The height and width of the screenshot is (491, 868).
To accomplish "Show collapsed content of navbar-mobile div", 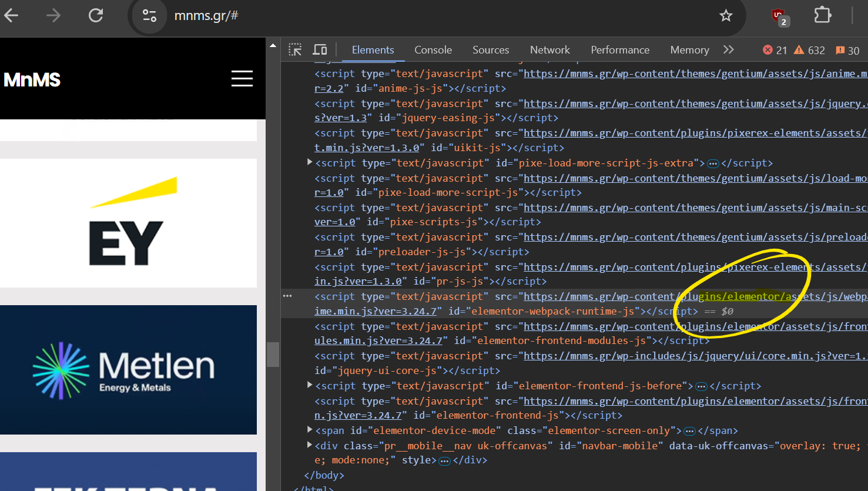I will (x=445, y=460).
